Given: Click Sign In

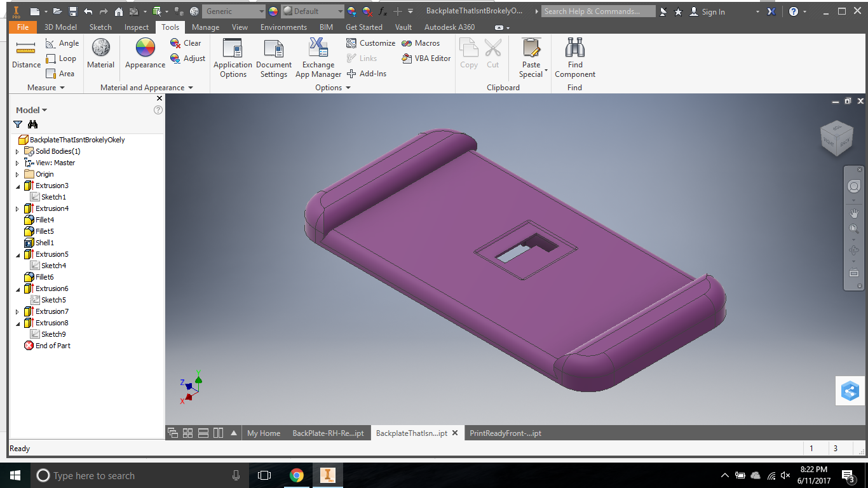Looking at the screenshot, I should point(707,11).
